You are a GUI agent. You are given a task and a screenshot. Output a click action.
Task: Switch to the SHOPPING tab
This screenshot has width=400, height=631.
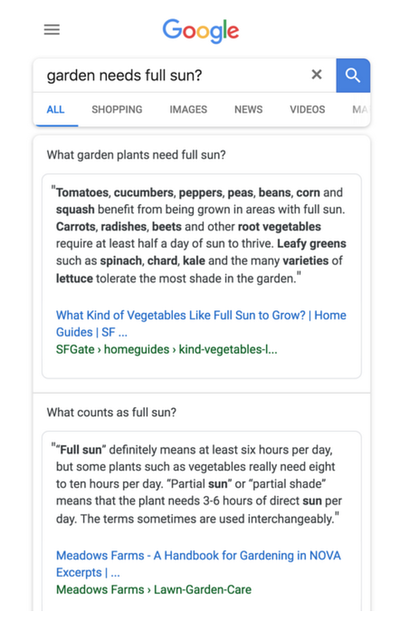tap(117, 109)
